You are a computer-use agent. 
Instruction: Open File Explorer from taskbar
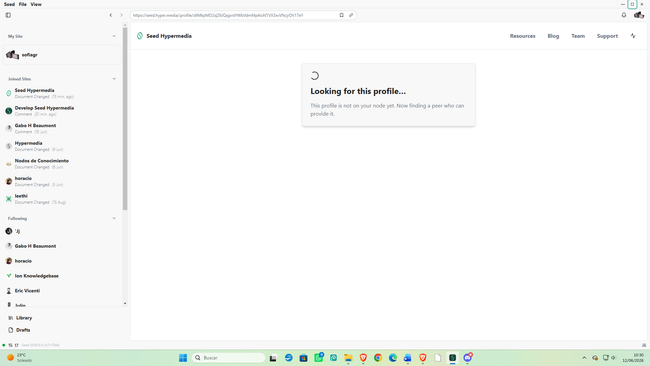tap(348, 358)
